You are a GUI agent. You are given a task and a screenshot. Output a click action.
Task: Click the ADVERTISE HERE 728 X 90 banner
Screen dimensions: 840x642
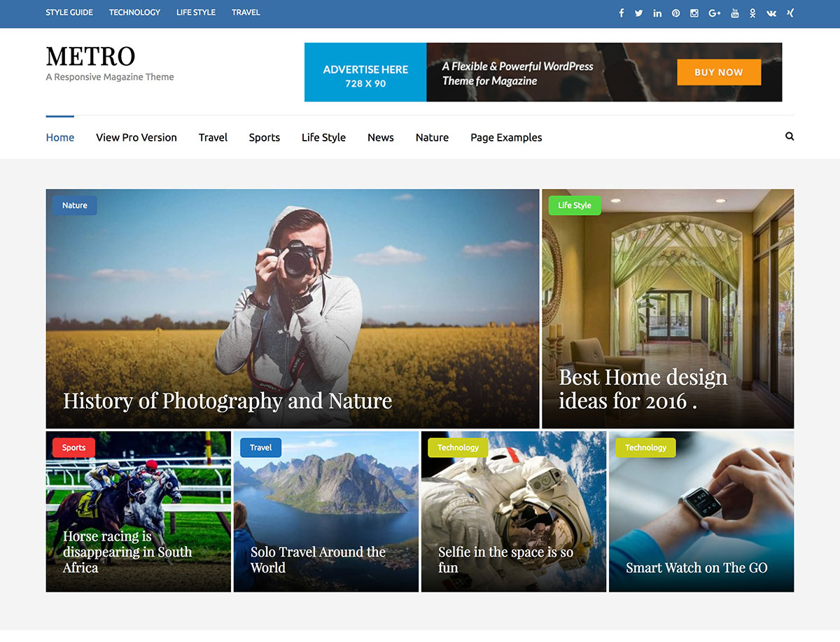pyautogui.click(x=365, y=72)
